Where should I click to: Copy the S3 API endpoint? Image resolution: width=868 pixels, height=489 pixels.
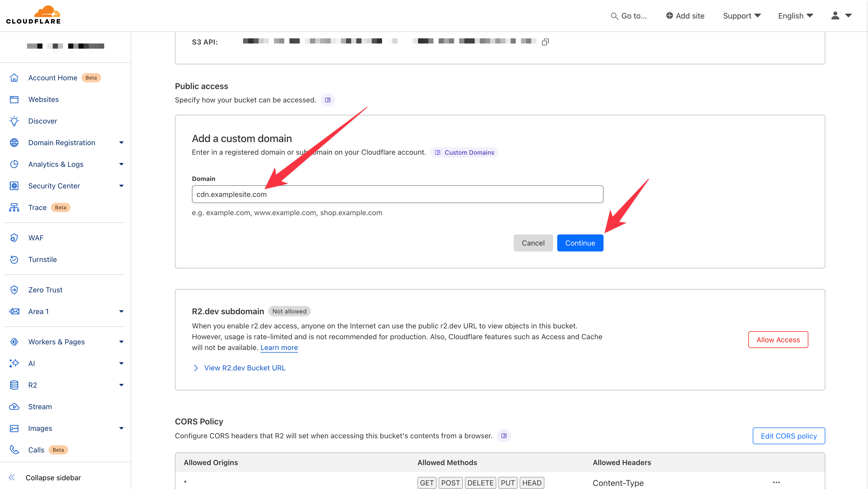click(x=545, y=42)
